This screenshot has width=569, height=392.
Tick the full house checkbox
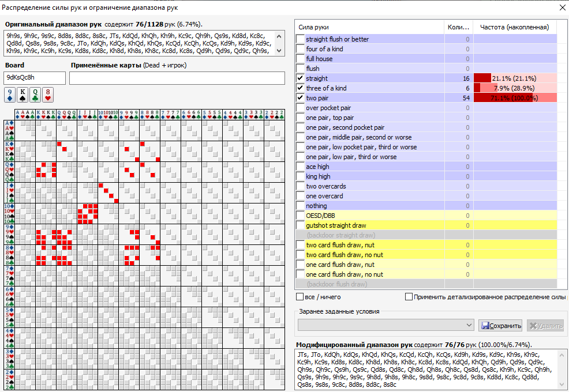click(x=300, y=59)
